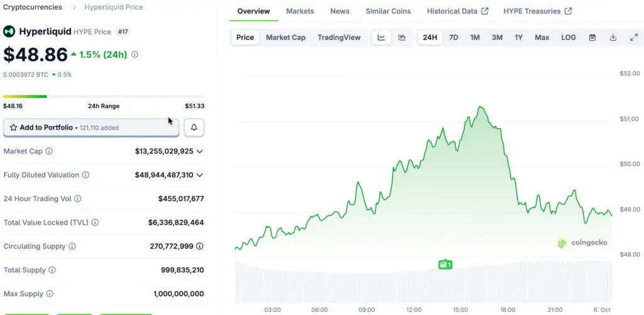Expand the chart to fullscreen

(633, 38)
